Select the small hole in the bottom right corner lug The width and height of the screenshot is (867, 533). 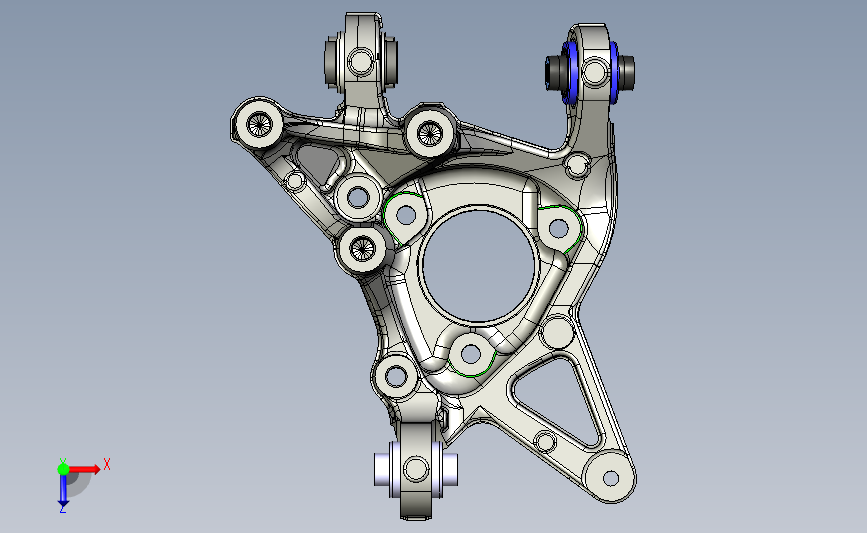tap(610, 478)
